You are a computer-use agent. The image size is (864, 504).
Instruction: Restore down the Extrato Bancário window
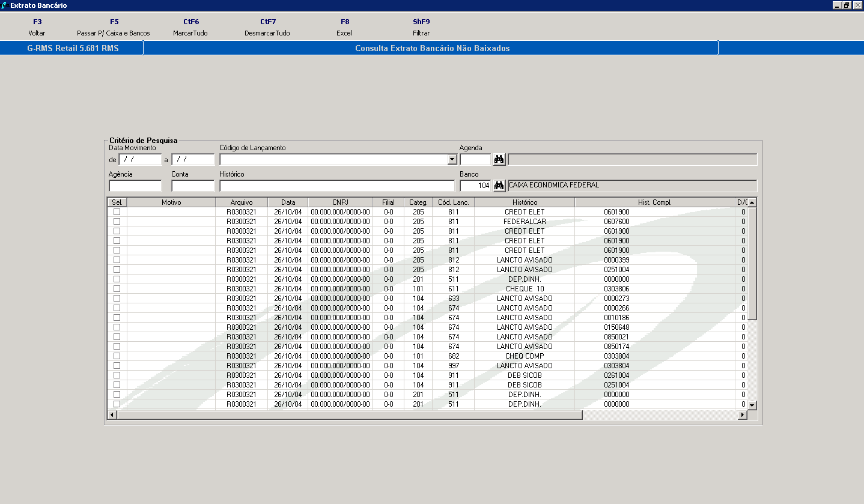[x=847, y=5]
